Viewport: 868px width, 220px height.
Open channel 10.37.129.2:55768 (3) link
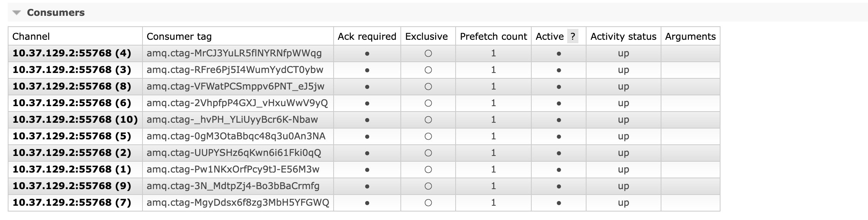(x=72, y=70)
